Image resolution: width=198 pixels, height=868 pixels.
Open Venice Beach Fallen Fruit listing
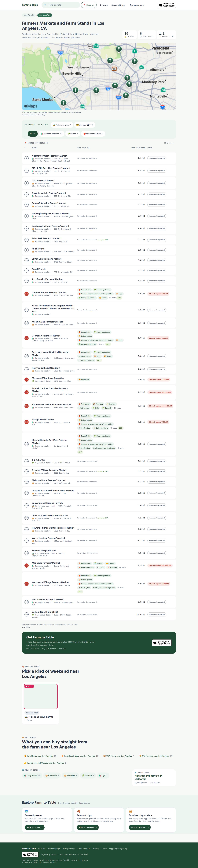click(x=45, y=612)
